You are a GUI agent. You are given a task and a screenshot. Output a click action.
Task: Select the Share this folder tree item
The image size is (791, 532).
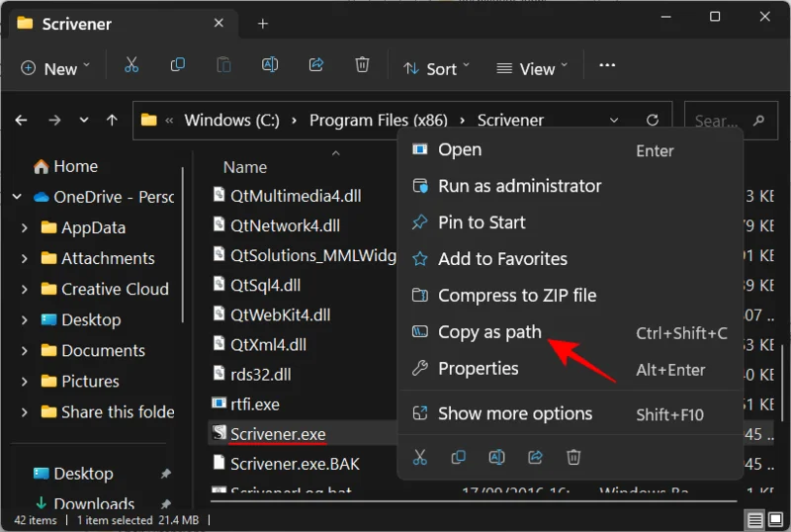[108, 412]
